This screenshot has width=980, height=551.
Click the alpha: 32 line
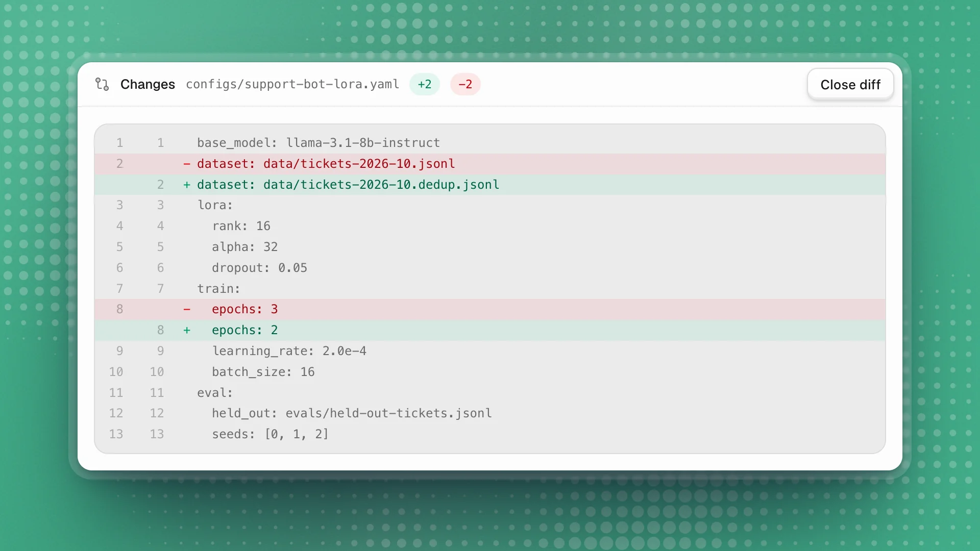point(490,247)
